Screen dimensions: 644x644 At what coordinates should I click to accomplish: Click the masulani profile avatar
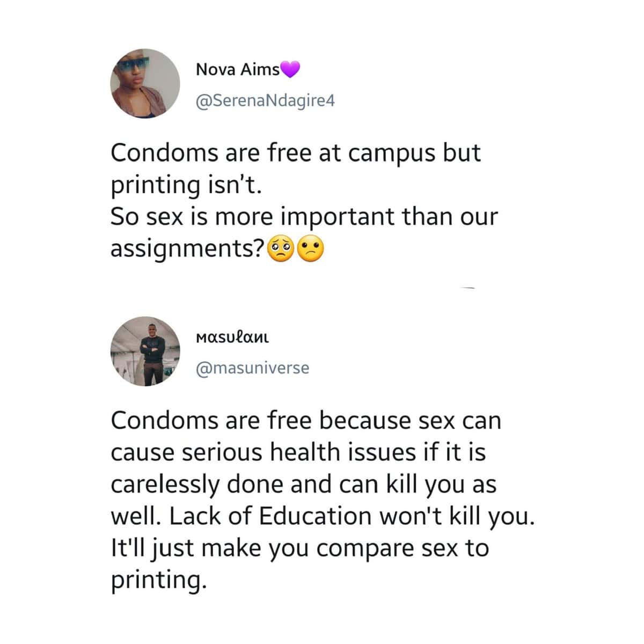point(145,351)
